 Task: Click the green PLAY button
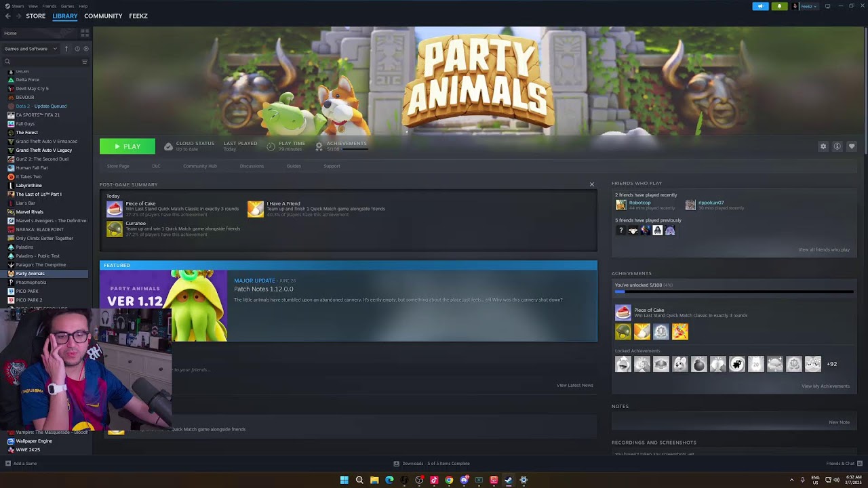pyautogui.click(x=127, y=146)
